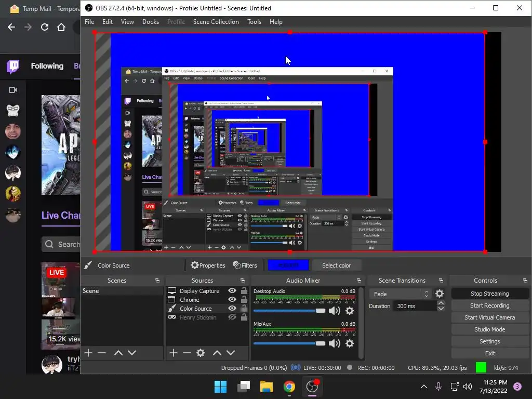Add a new scene with plus icon
The height and width of the screenshot is (399, 532).
point(88,353)
